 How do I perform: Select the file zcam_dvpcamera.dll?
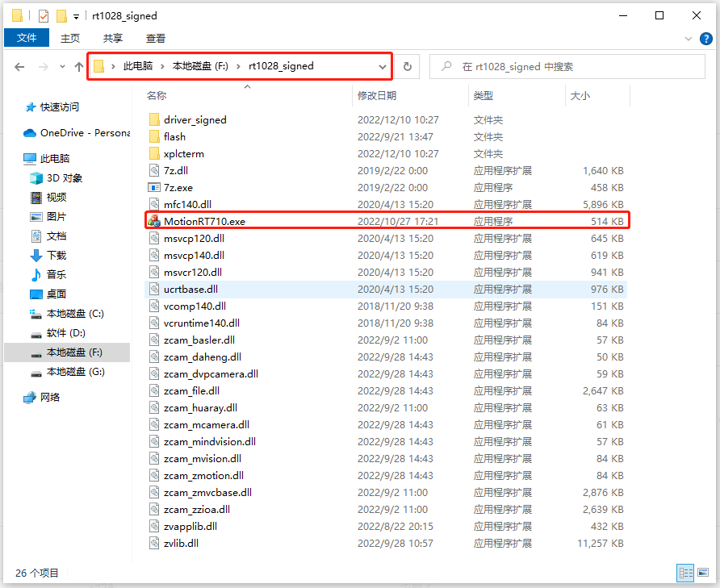click(x=211, y=374)
